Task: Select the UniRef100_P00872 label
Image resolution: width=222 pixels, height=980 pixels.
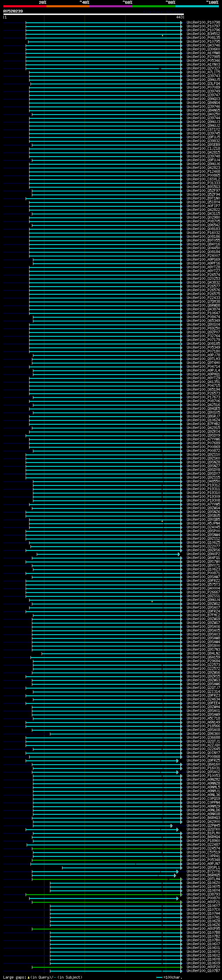Action: [203, 451]
